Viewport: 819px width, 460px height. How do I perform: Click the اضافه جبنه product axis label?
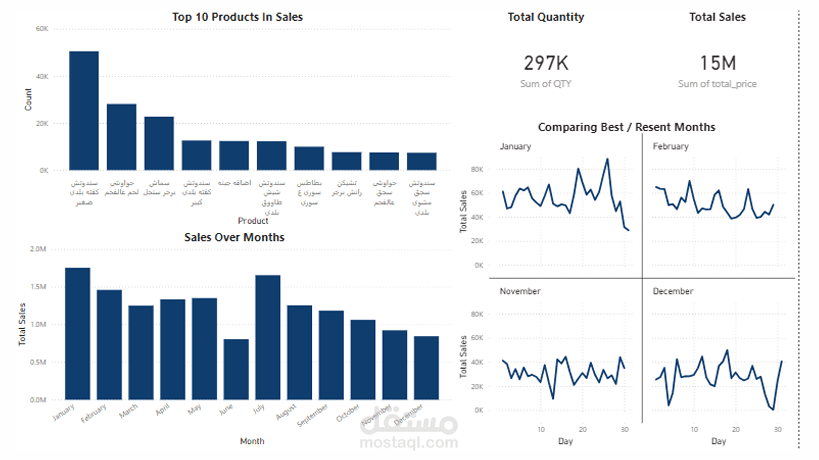click(x=234, y=183)
